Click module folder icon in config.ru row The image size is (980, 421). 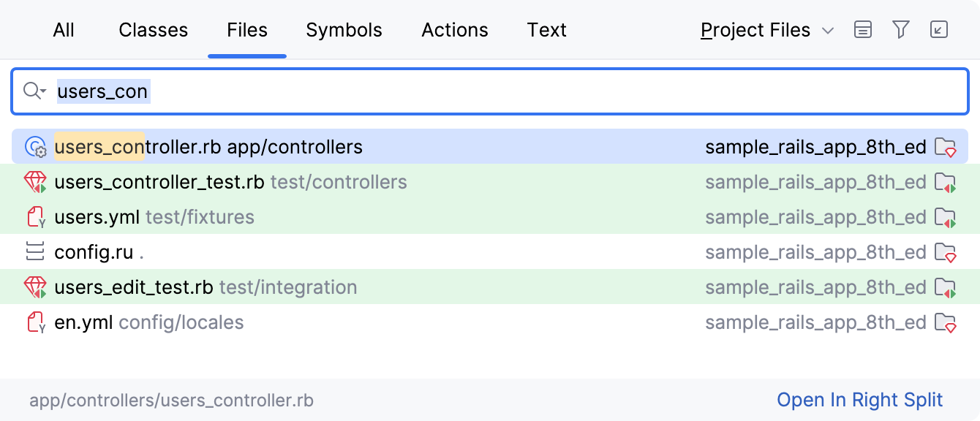(946, 253)
